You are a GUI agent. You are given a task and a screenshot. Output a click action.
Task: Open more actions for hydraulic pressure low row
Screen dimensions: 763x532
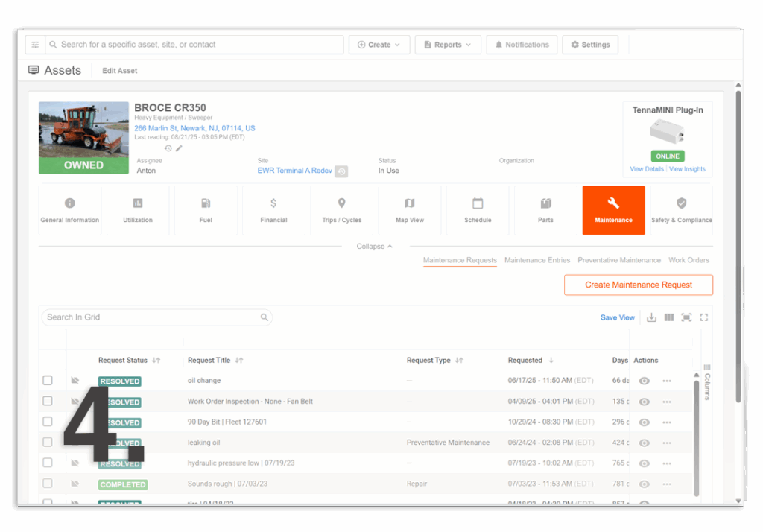click(x=667, y=463)
